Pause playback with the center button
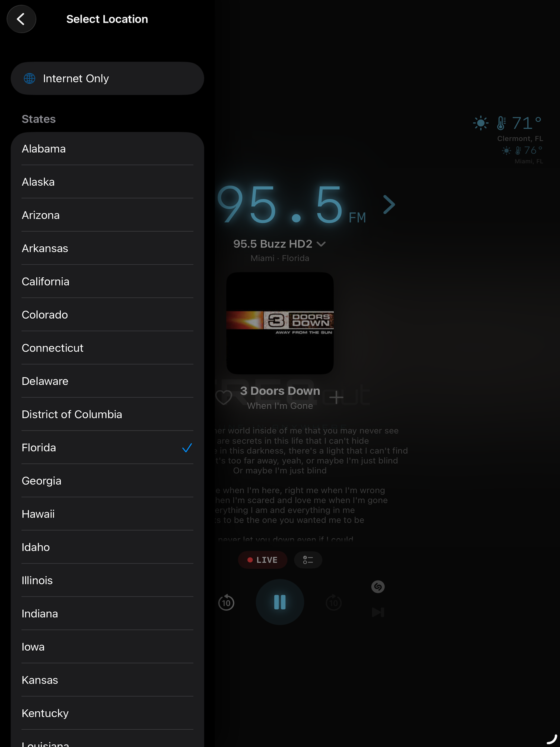 click(x=280, y=602)
